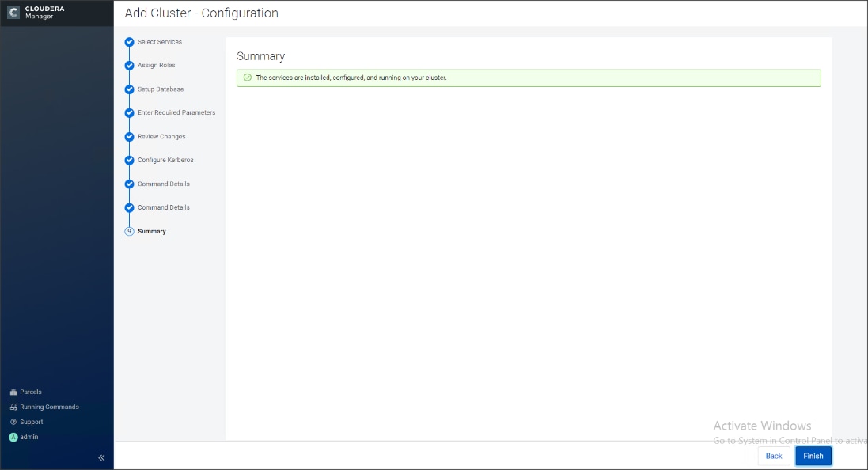
Task: Select the first Command Details step
Action: click(x=164, y=184)
